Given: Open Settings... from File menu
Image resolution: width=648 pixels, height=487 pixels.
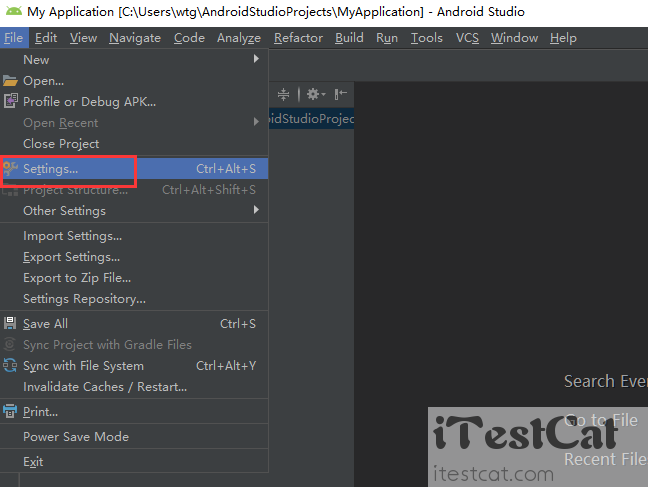Looking at the screenshot, I should [x=134, y=169].
